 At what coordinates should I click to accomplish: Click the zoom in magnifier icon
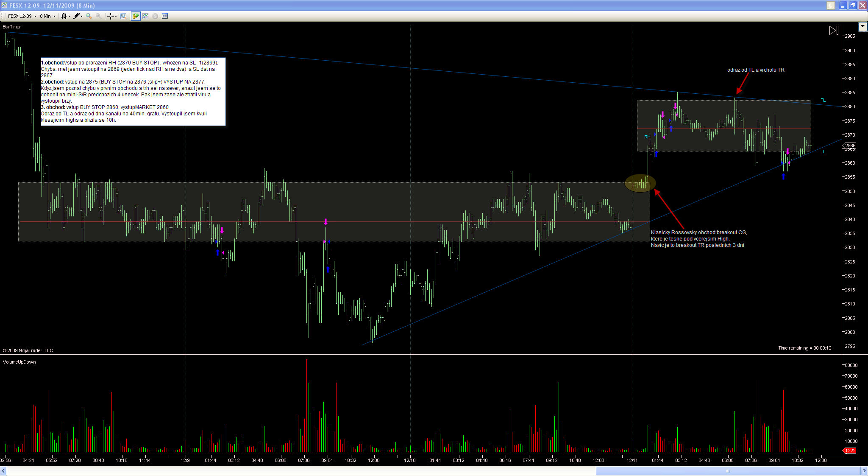[x=89, y=16]
